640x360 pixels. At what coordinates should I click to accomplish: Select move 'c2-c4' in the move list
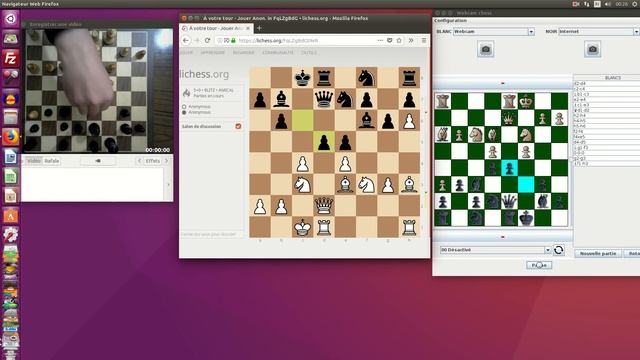click(607, 89)
